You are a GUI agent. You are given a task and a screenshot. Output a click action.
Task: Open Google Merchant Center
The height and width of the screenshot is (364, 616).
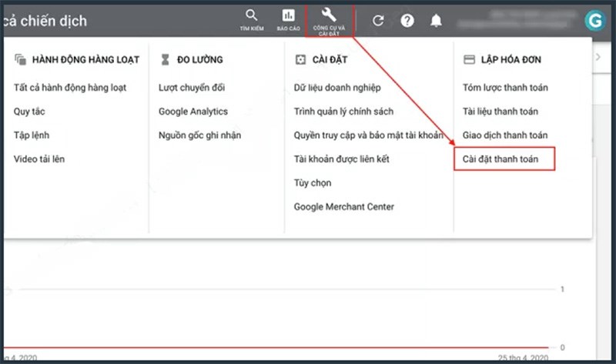tap(343, 207)
